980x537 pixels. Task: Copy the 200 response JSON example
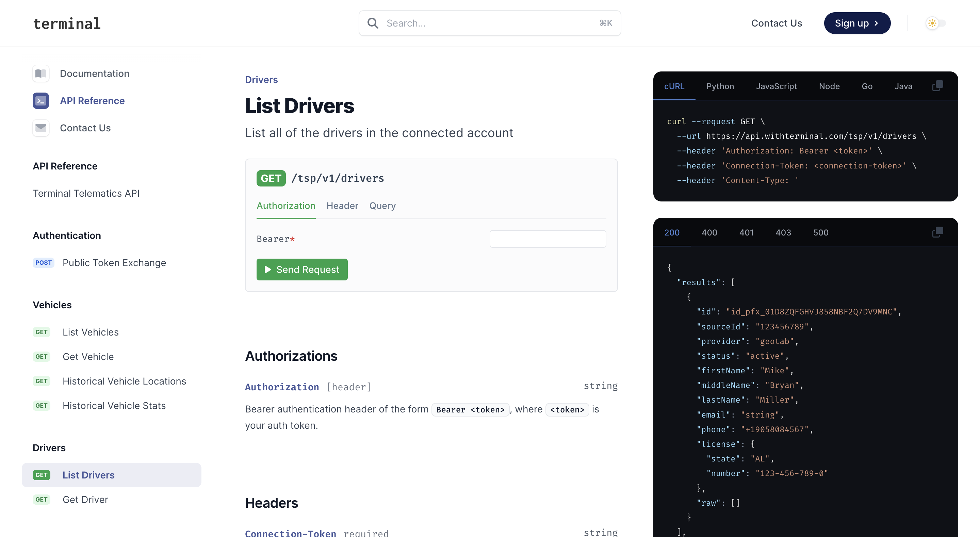click(937, 232)
